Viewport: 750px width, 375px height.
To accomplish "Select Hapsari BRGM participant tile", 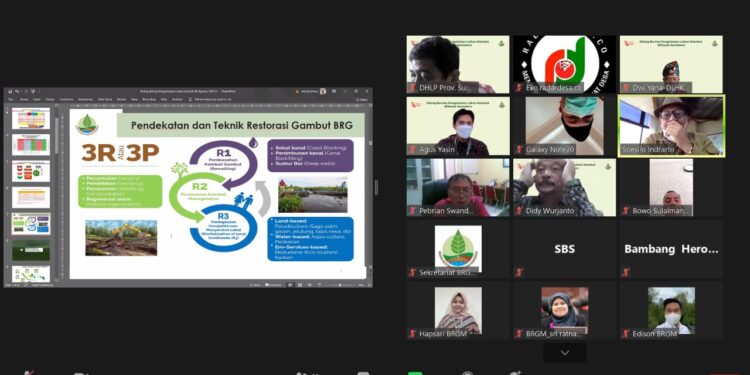I will [x=458, y=310].
